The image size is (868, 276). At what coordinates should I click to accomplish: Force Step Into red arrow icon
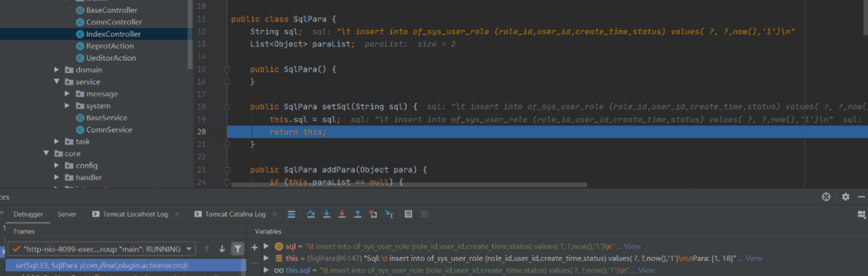click(x=341, y=214)
